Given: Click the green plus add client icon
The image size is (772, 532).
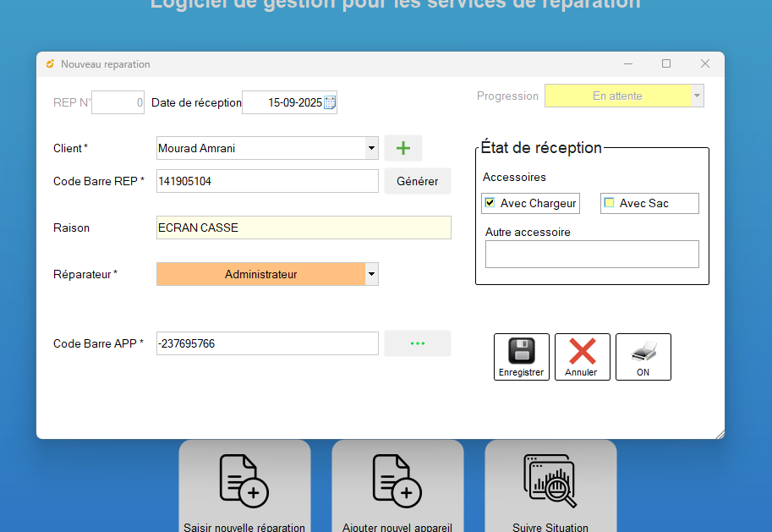Looking at the screenshot, I should (x=403, y=148).
